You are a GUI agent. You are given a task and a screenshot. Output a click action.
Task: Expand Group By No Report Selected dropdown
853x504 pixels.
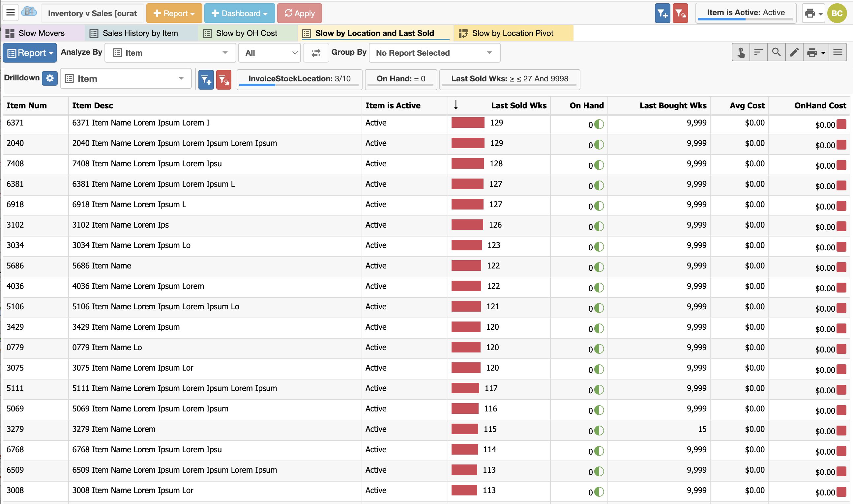[x=434, y=53]
